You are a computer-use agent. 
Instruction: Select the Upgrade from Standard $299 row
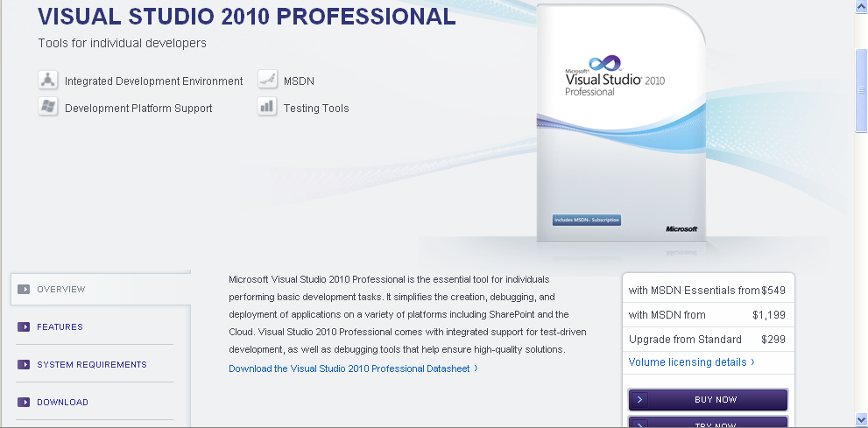tap(708, 339)
